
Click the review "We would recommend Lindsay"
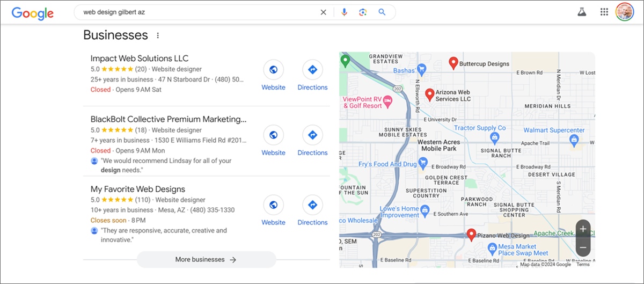click(166, 165)
